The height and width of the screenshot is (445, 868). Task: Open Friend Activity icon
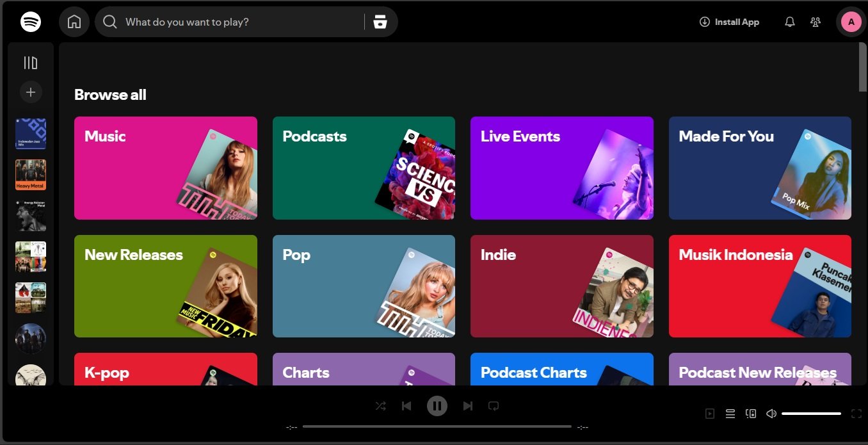pyautogui.click(x=816, y=22)
